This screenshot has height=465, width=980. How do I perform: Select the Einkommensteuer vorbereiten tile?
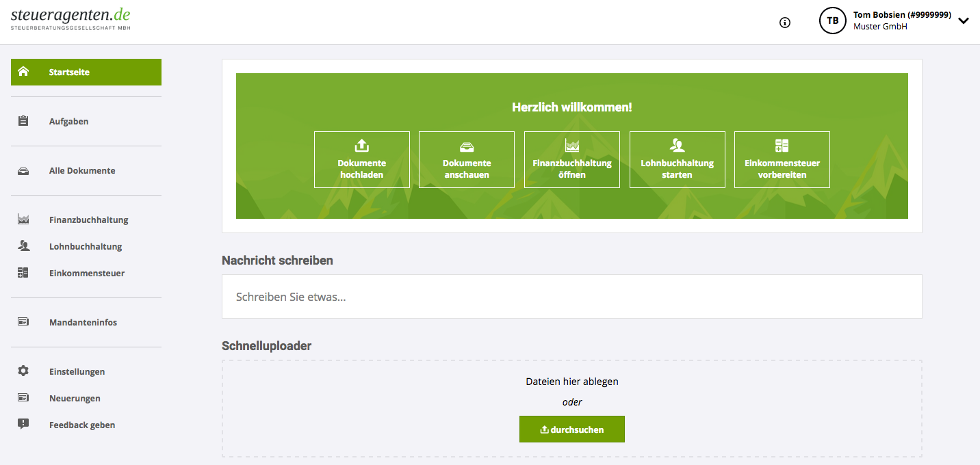click(x=782, y=159)
